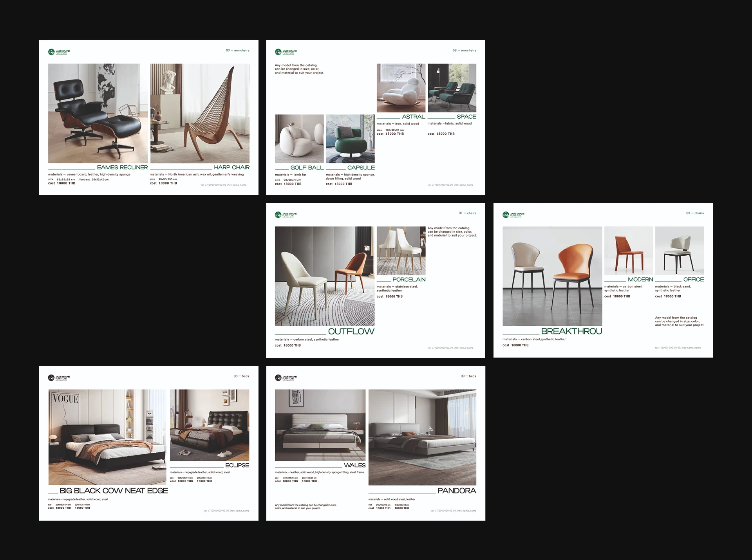Select the Harp Chair photo

(200, 113)
